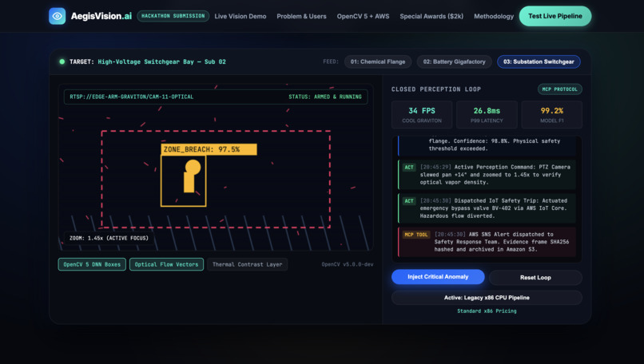Image resolution: width=644 pixels, height=364 pixels.
Task: Click the Standard x86 Pricing text
Action: 487,311
